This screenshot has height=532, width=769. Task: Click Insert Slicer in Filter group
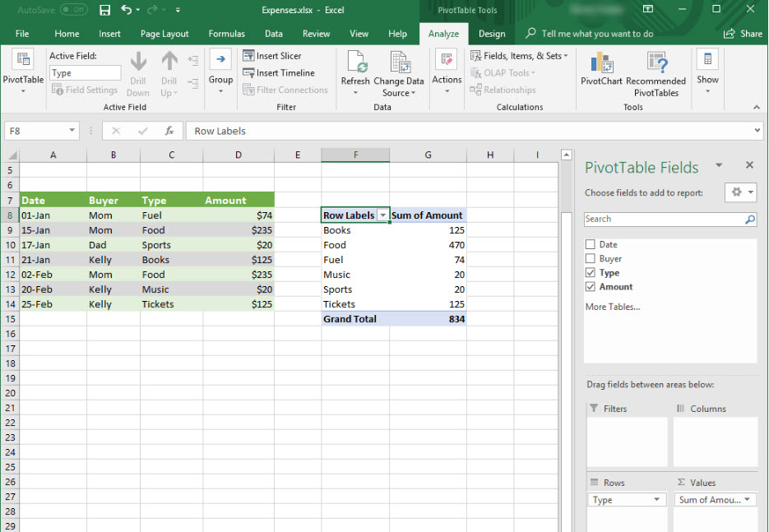[x=273, y=56]
